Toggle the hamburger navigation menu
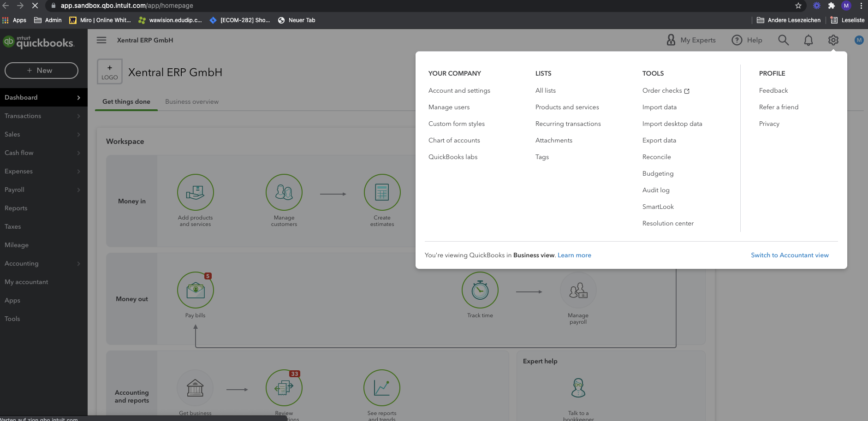The height and width of the screenshot is (421, 868). (101, 40)
